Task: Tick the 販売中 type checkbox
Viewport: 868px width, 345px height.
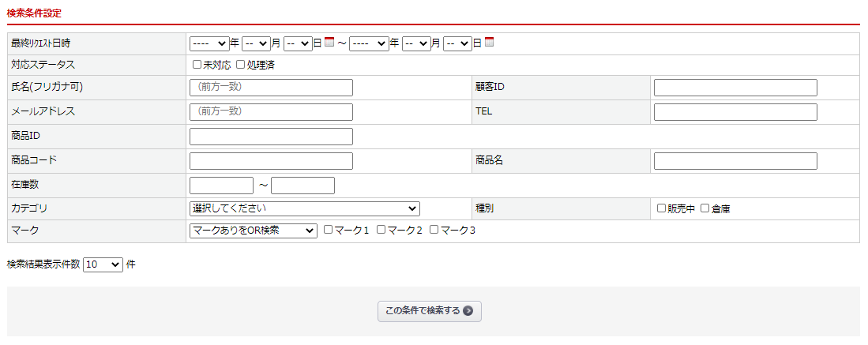Action: (662, 208)
